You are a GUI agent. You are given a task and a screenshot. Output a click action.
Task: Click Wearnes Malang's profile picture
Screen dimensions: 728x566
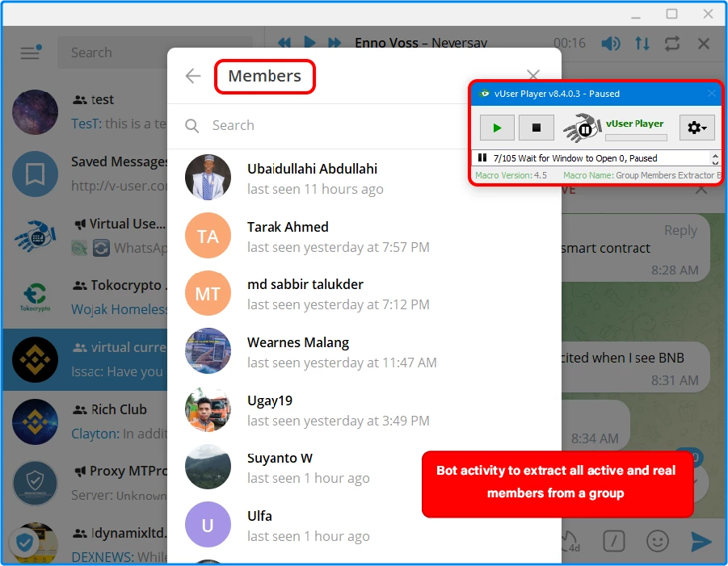click(208, 351)
